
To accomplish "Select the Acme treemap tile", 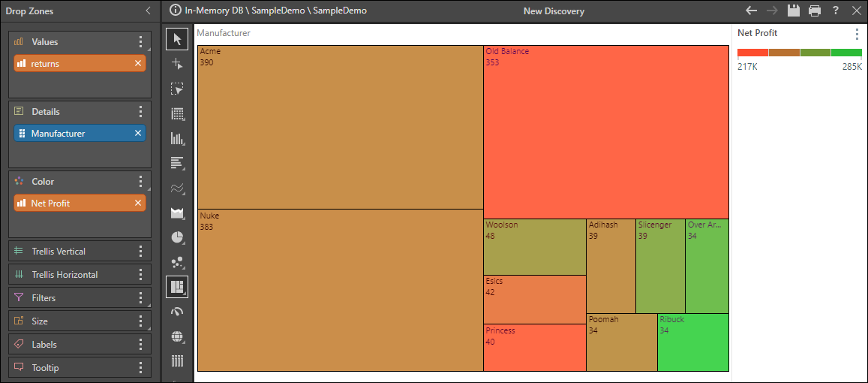I will pos(341,127).
